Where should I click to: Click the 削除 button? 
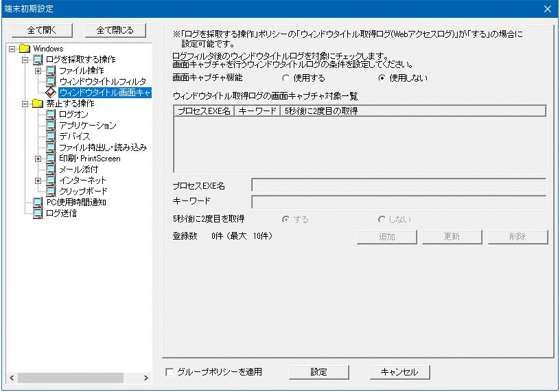pos(518,237)
